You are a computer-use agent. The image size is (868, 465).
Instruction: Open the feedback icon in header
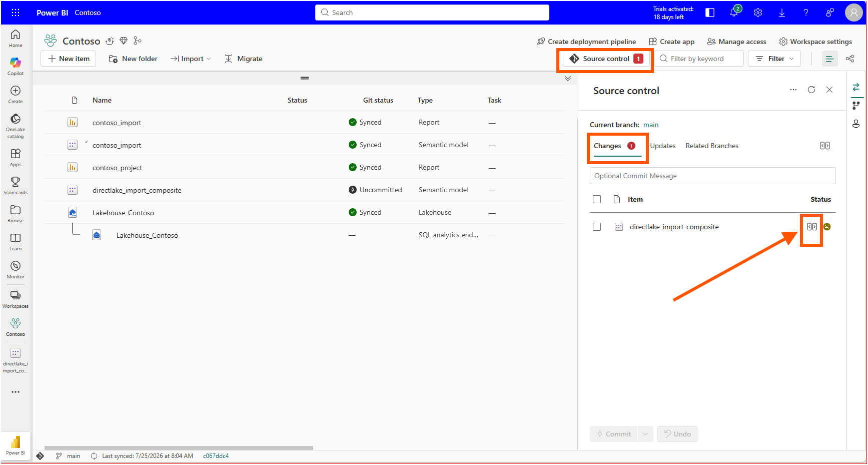(x=830, y=13)
